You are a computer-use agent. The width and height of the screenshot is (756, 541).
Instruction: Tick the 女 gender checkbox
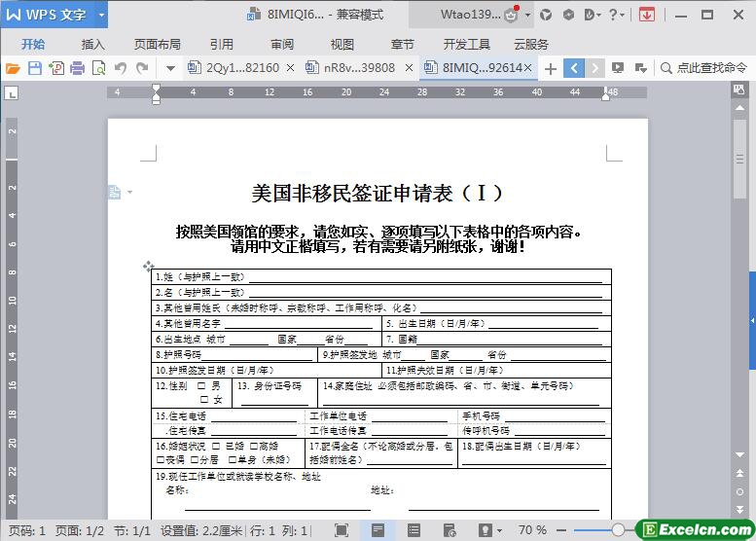[x=204, y=399]
